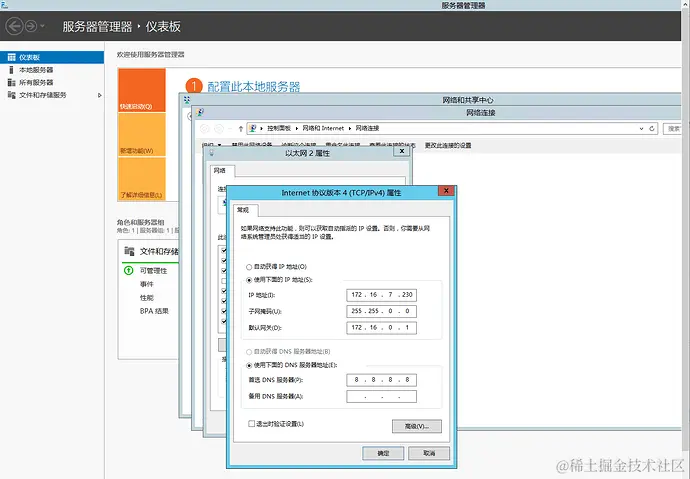Click the 高级(V)... button

point(416,426)
